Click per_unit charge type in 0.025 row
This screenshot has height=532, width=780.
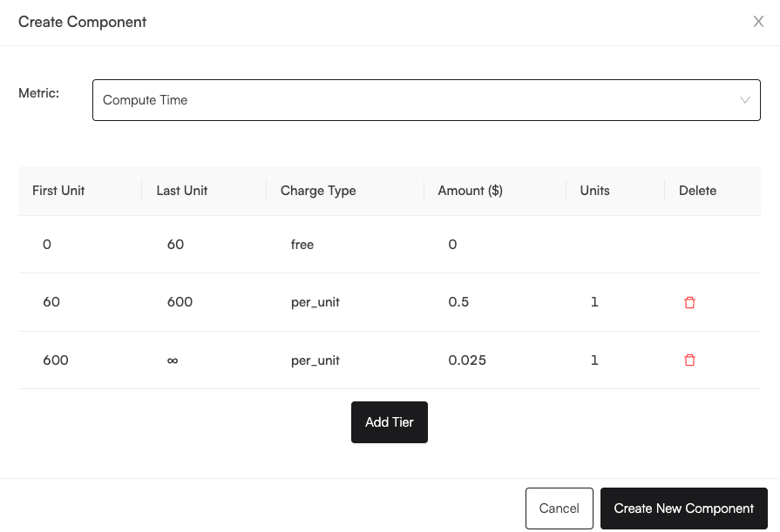(315, 360)
